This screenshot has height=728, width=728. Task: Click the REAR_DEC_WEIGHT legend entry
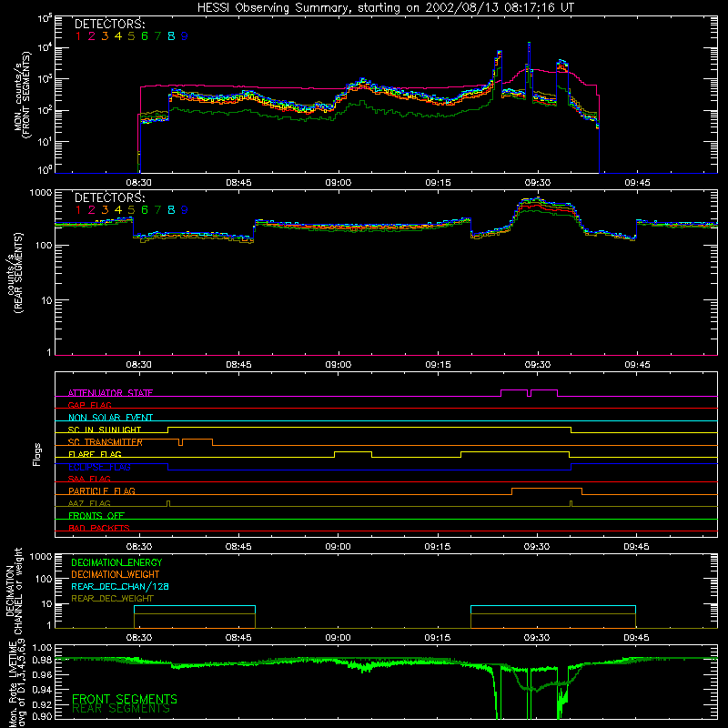[112, 599]
